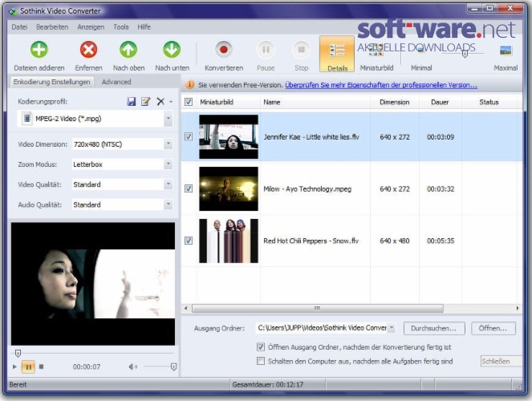Click the Maximal thumbnail size icon

point(506,51)
